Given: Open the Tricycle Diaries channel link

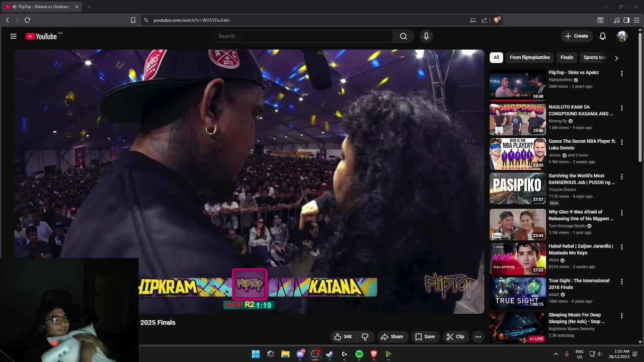Looking at the screenshot, I should [x=562, y=190].
